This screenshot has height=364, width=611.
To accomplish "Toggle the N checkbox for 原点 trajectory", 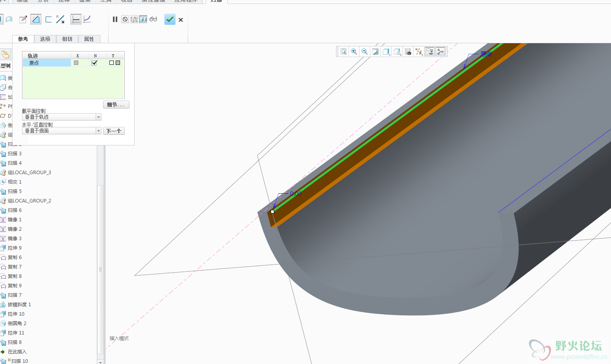I will (x=94, y=63).
